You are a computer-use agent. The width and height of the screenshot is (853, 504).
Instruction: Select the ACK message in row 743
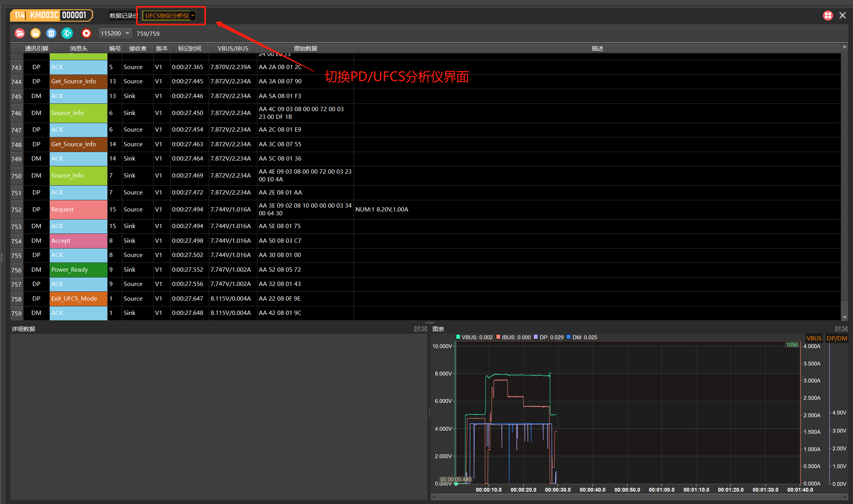[79, 67]
